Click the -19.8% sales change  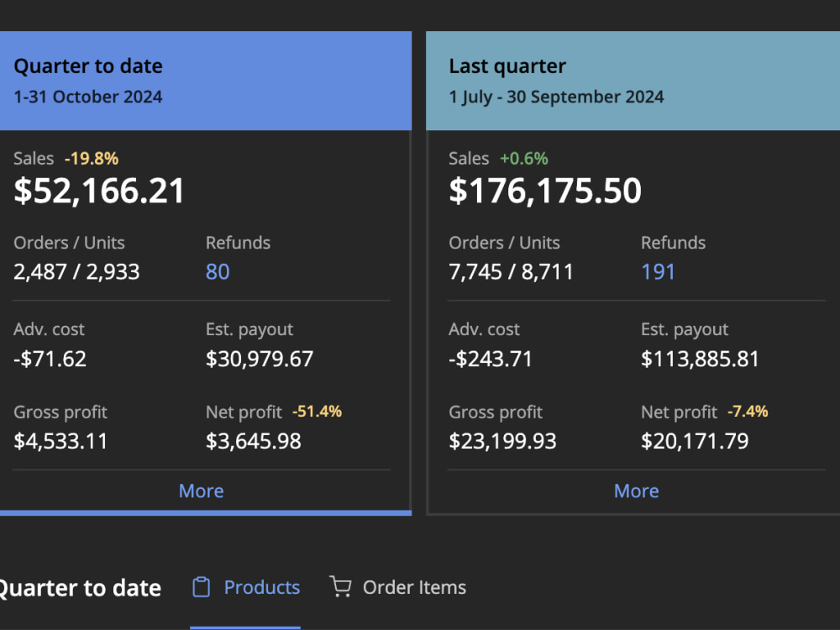tap(92, 159)
